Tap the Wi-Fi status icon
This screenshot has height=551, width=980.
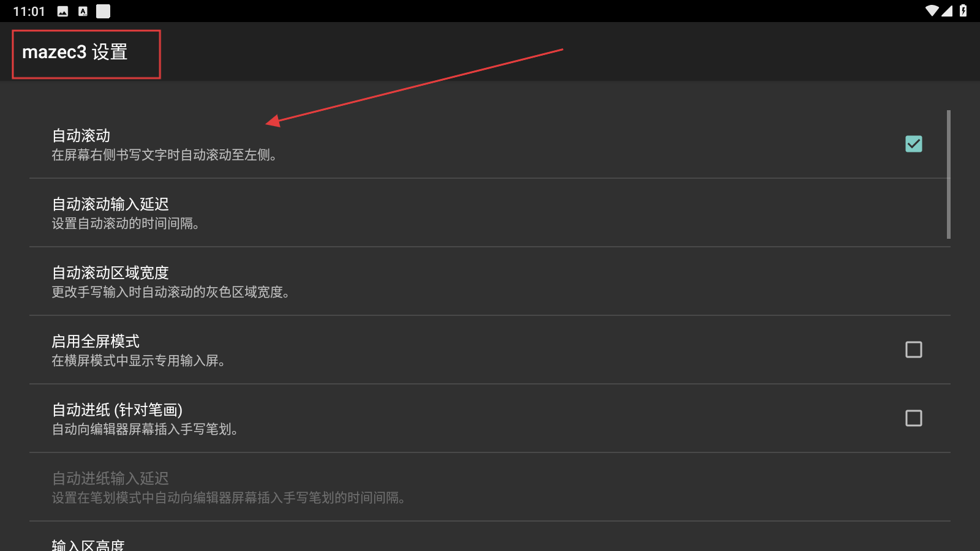click(932, 11)
